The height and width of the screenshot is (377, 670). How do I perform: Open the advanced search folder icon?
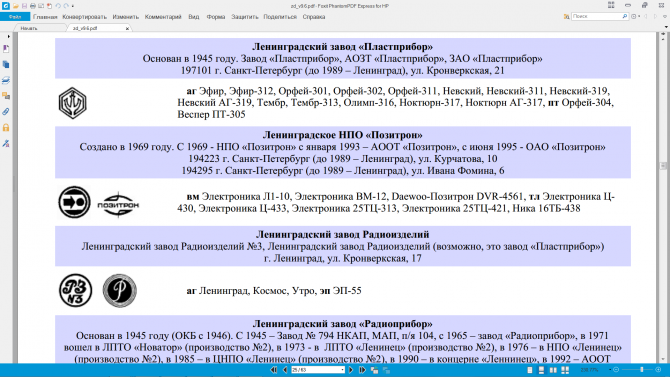pyautogui.click(x=566, y=17)
